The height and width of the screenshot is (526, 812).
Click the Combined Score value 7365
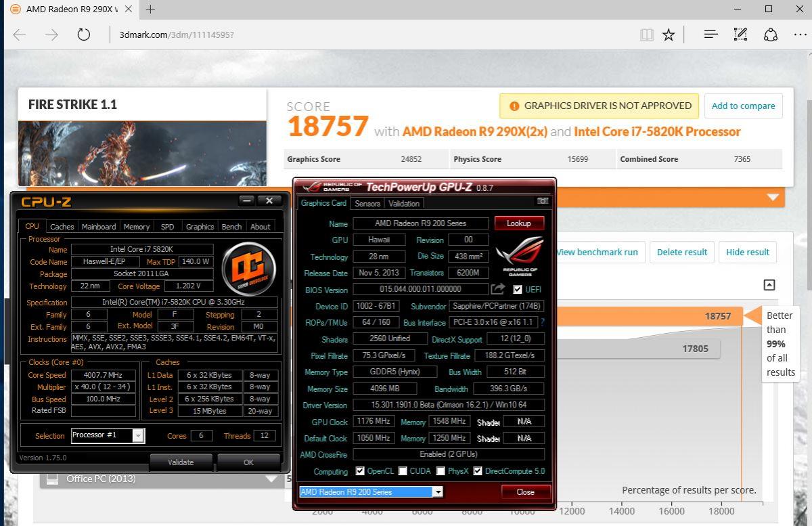742,159
